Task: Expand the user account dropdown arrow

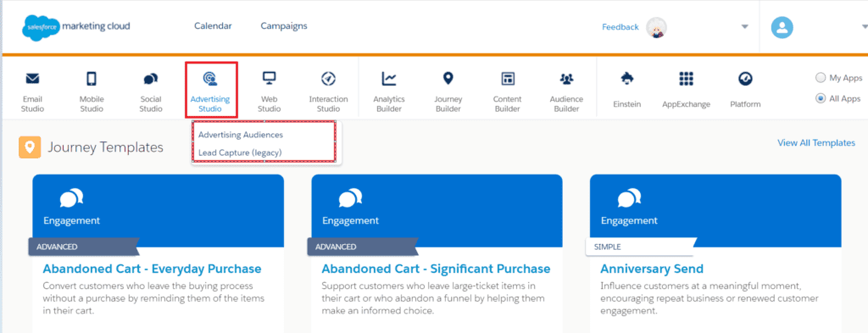Action: [x=864, y=27]
